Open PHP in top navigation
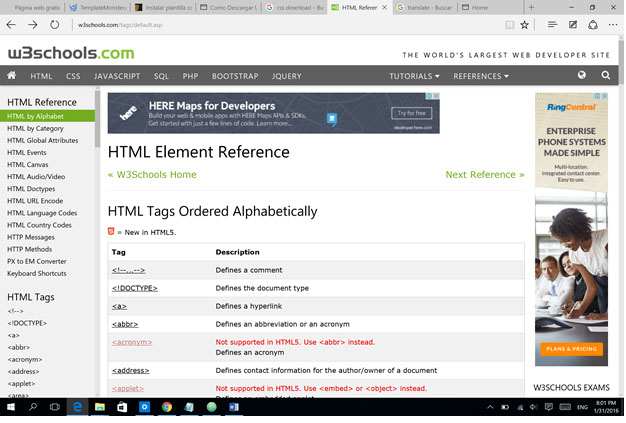This screenshot has width=626, height=423. (x=190, y=76)
